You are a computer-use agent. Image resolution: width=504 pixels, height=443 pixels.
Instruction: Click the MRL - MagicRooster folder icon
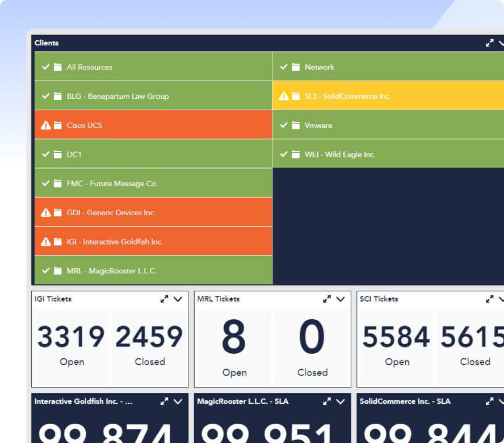57,270
